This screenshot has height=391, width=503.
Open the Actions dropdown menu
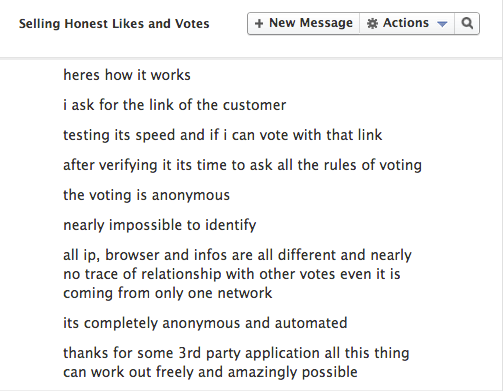[407, 23]
